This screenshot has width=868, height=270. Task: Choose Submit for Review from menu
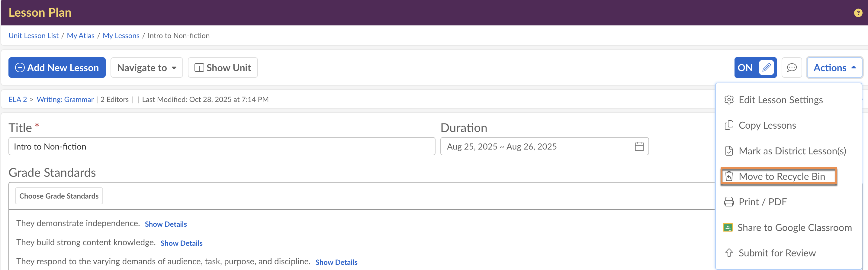[x=777, y=253]
